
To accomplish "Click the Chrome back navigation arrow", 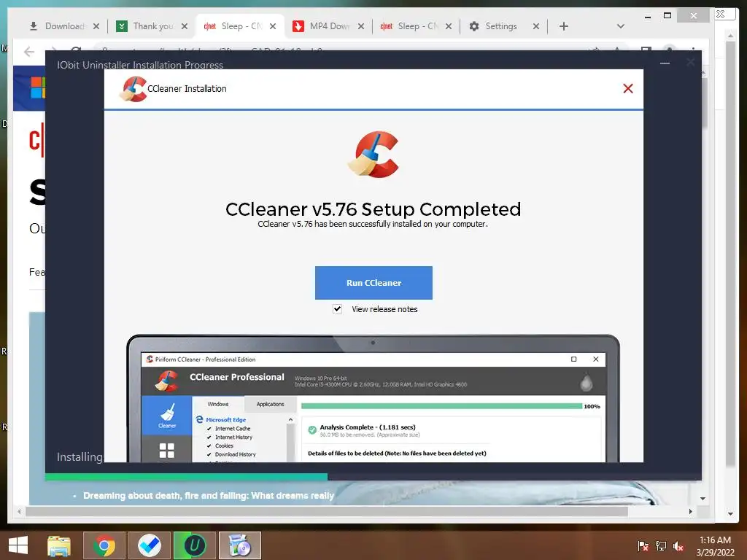I will pyautogui.click(x=29, y=52).
